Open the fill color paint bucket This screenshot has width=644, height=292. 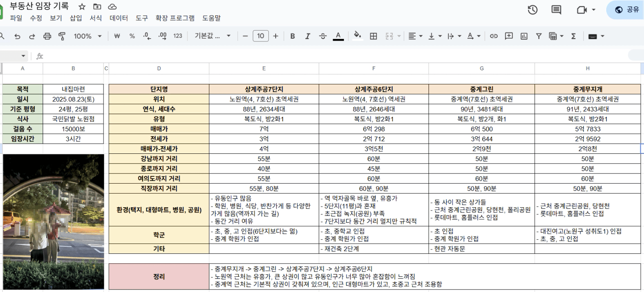point(358,36)
